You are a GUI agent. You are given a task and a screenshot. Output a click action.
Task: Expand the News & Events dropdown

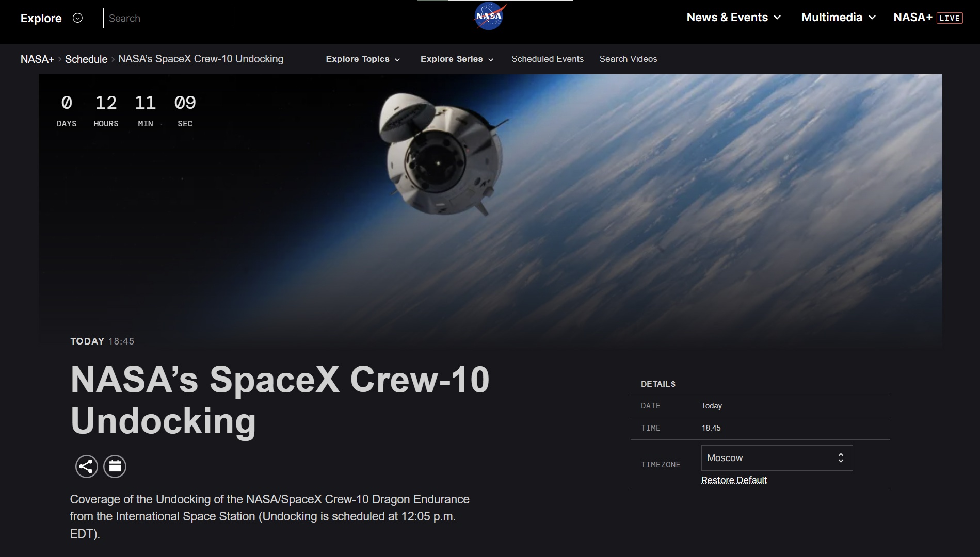[x=733, y=18]
